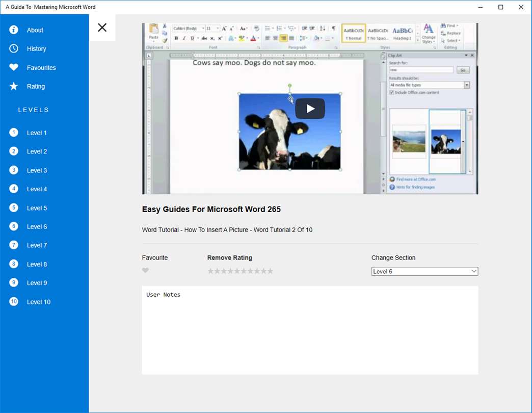Play the Word tutorial video
The width and height of the screenshot is (532, 413).
[x=310, y=109]
